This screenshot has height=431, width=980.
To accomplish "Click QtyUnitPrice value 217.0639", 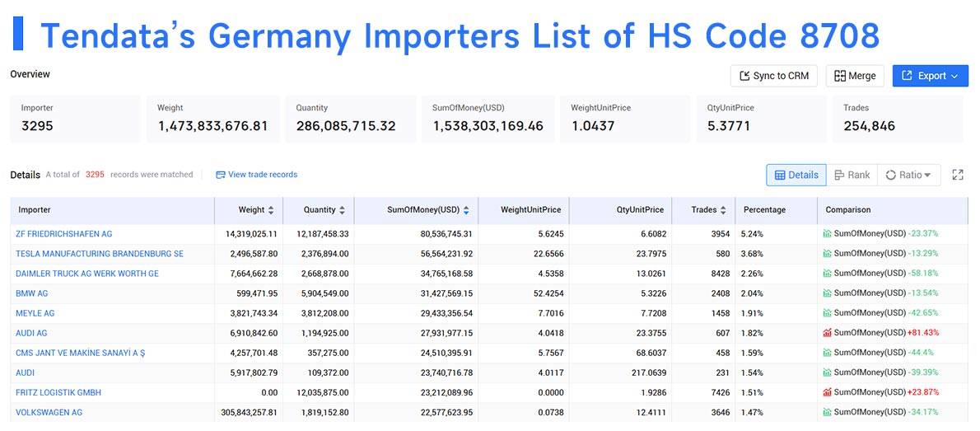I will click(x=649, y=372).
